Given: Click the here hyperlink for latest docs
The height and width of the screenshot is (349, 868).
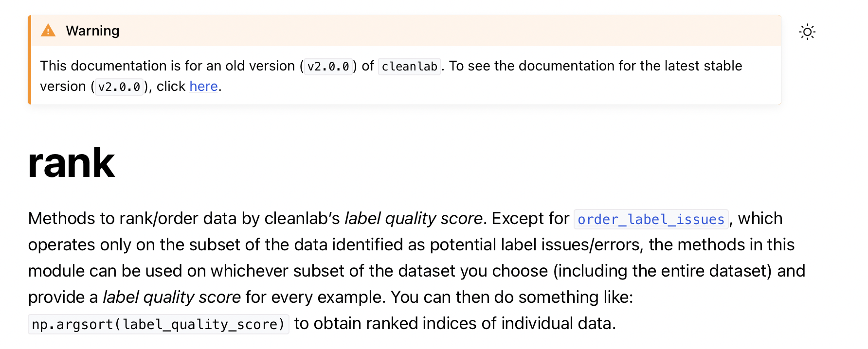Looking at the screenshot, I should tap(203, 86).
